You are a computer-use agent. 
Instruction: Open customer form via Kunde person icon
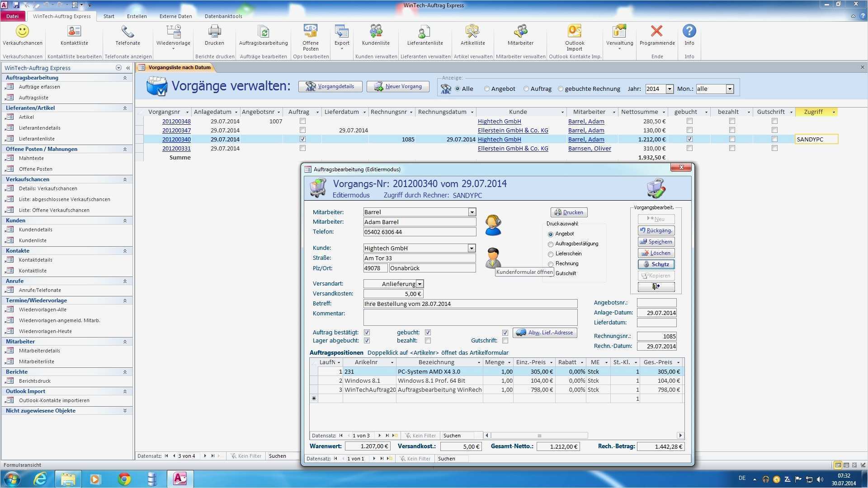[x=493, y=258]
